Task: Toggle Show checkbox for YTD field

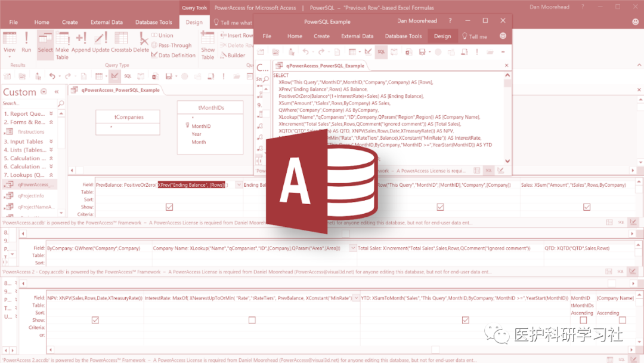Action: pyautogui.click(x=465, y=320)
